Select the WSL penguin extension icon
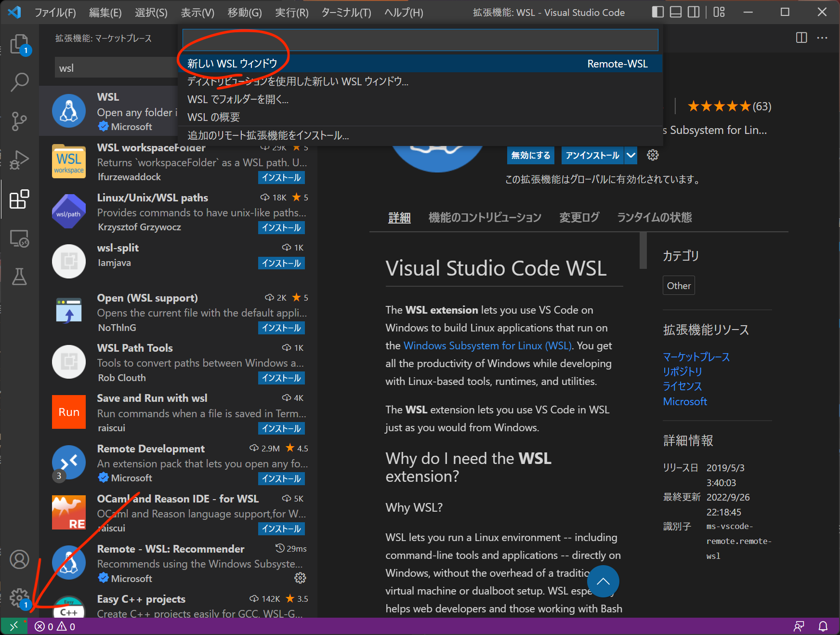 [x=69, y=111]
